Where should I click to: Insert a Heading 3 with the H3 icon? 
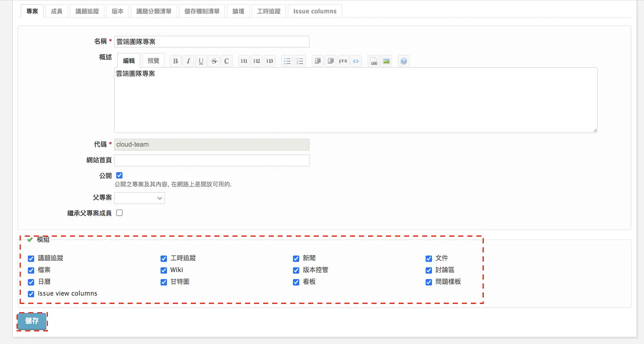coord(270,61)
